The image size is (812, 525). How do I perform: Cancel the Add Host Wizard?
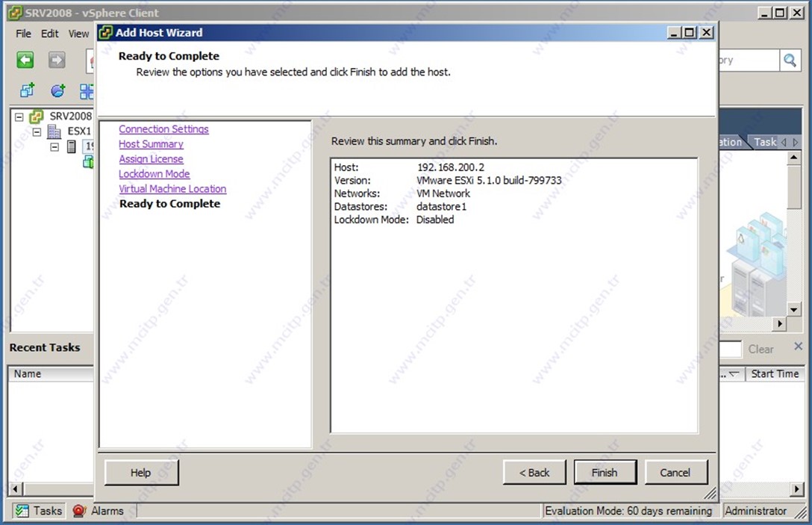tap(675, 473)
